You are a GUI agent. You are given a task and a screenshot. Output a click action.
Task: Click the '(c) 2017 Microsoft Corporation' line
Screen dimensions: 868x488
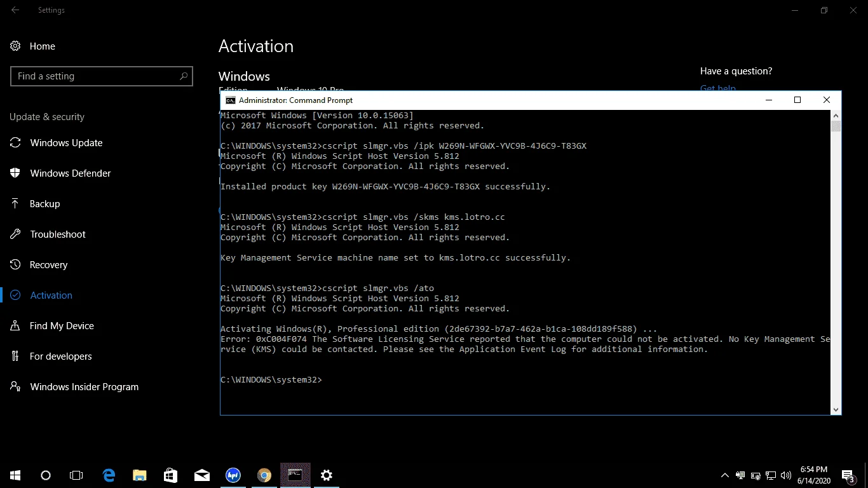point(352,126)
